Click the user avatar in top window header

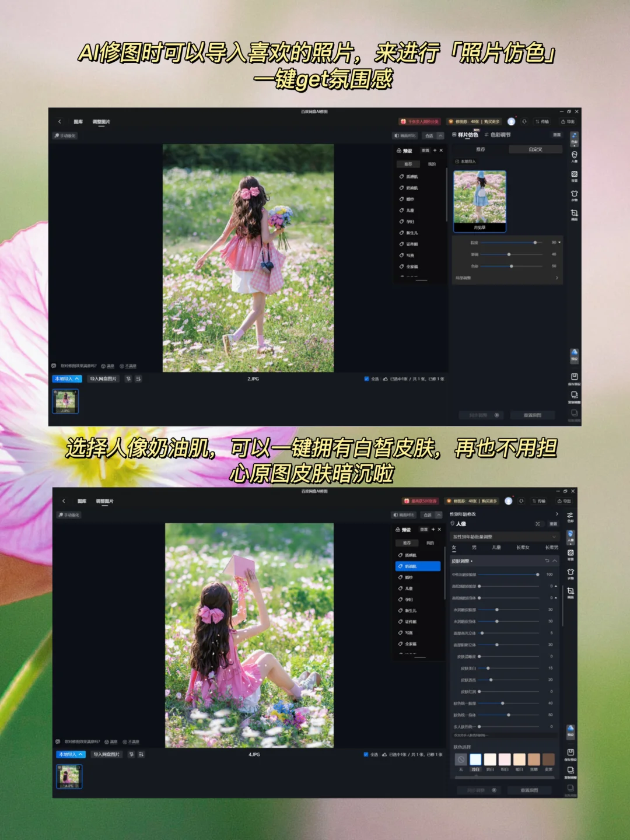[x=511, y=121]
